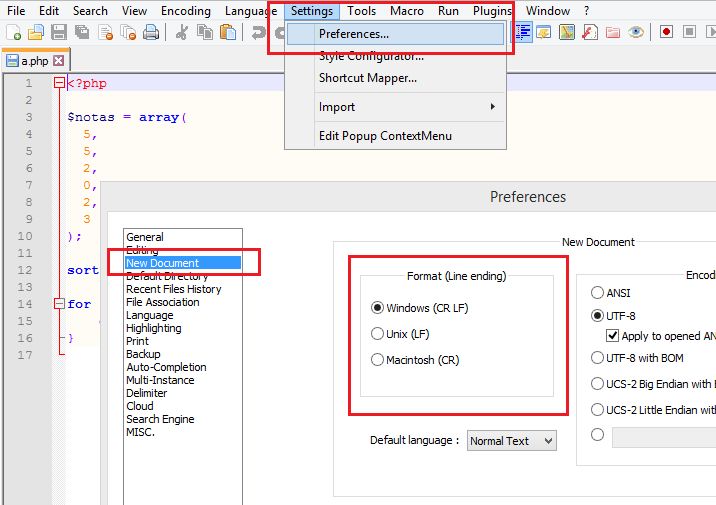The height and width of the screenshot is (505, 716).
Task: Close the a.php tab with its X
Action: coord(58,60)
